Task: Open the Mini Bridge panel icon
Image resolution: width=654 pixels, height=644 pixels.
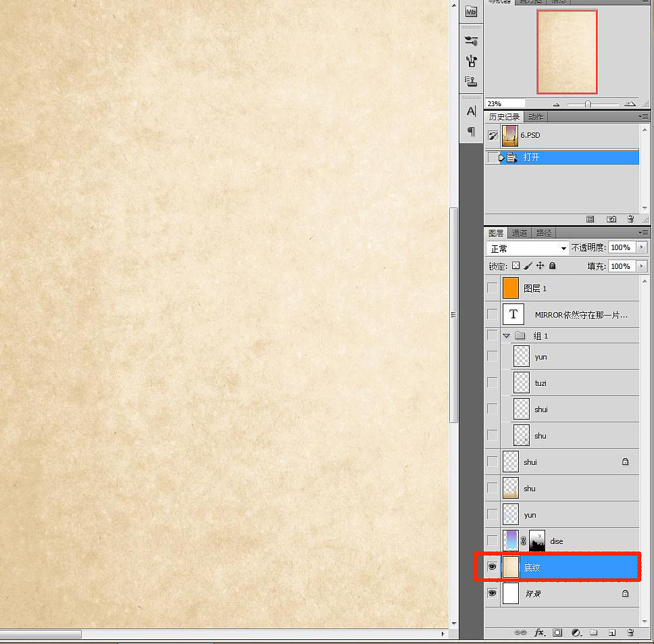Action: pos(472,11)
